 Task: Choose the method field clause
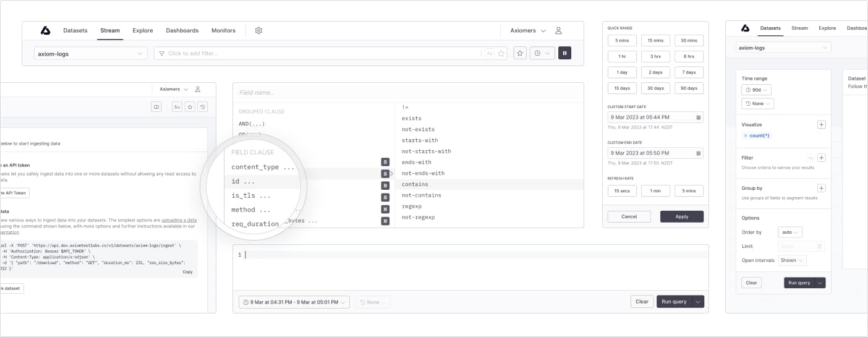point(251,210)
